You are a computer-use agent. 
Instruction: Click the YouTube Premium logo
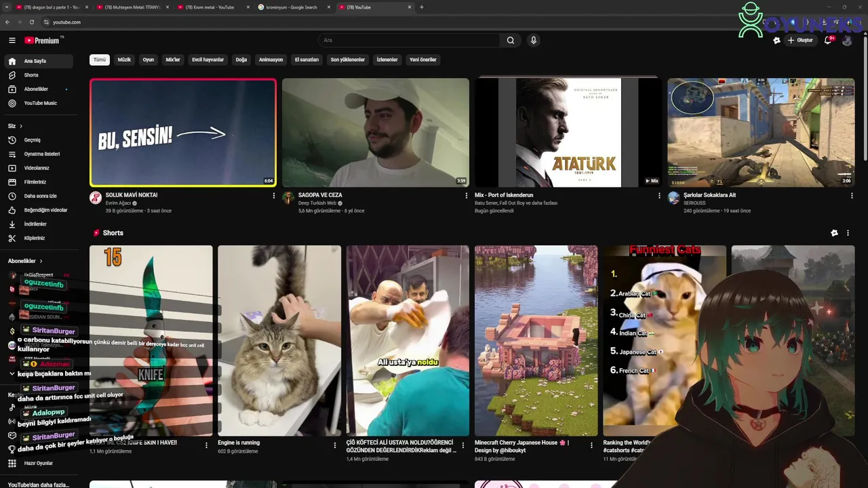coord(43,41)
